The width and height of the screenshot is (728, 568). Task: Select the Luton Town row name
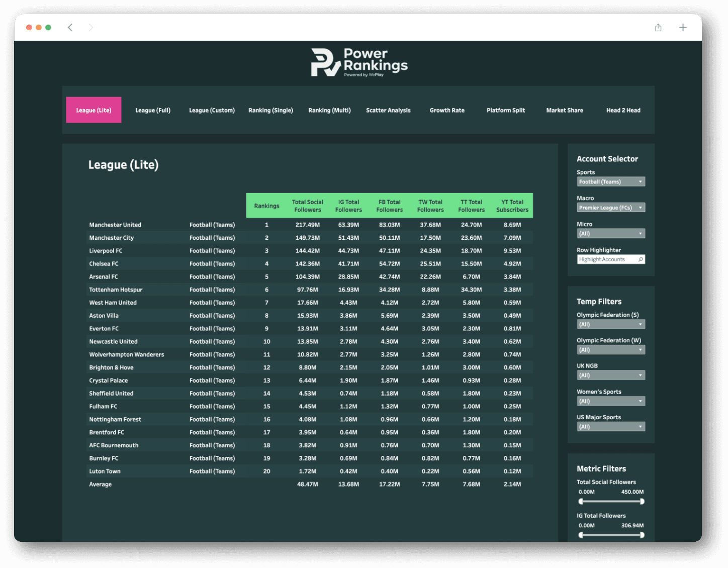coord(105,471)
